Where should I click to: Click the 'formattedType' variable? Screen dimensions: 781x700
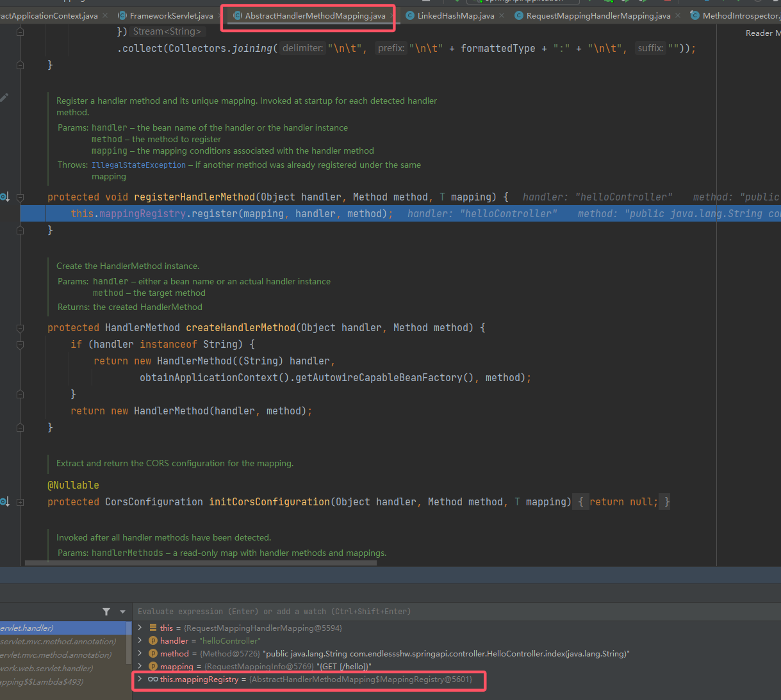coord(498,48)
